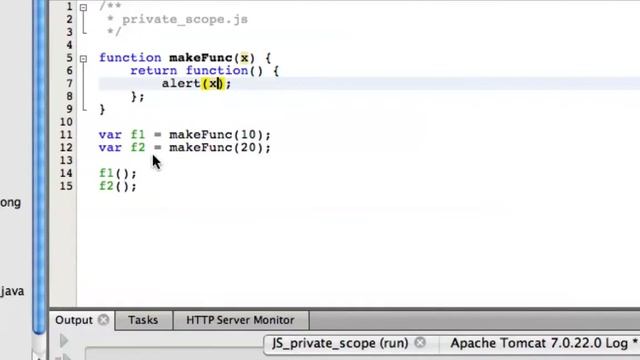The height and width of the screenshot is (360, 640).
Task: Switch to the Output tab
Action: [74, 320]
